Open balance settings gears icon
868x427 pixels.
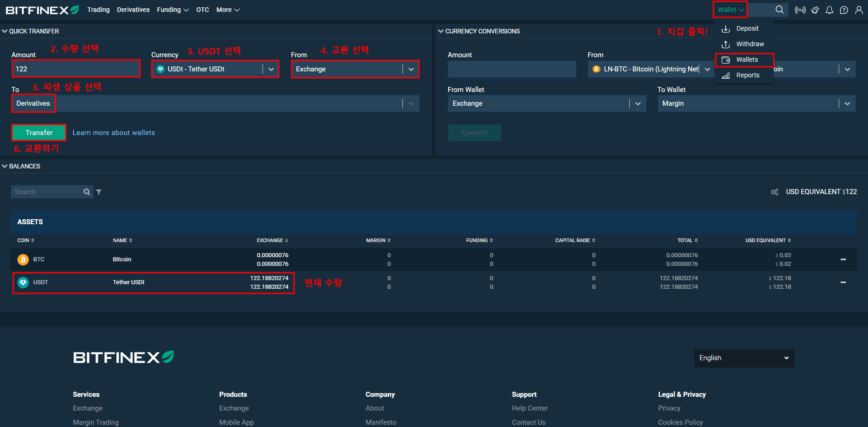(774, 192)
